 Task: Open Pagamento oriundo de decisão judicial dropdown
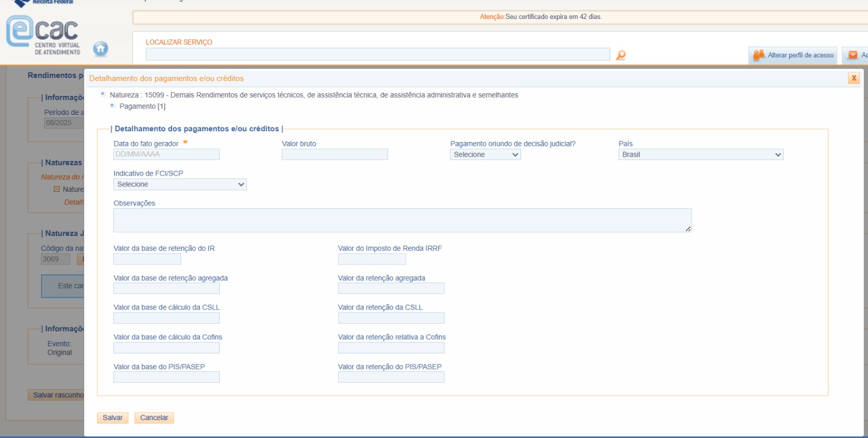[x=486, y=154]
